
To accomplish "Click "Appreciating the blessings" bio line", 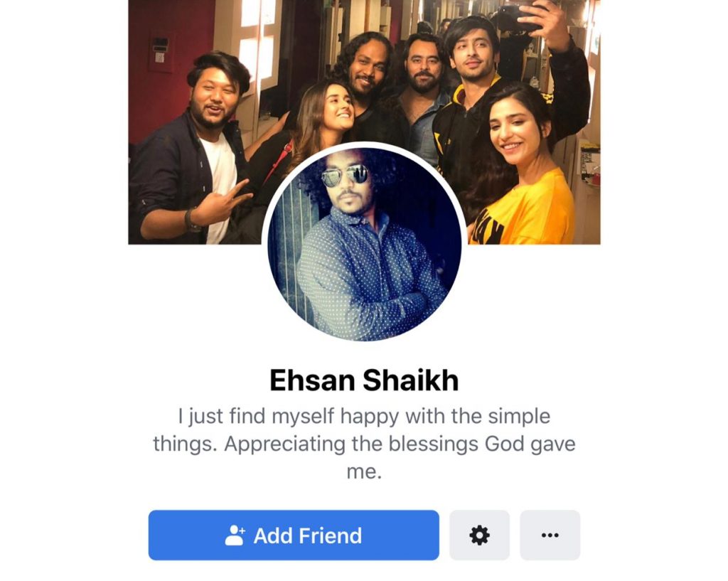I will pyautogui.click(x=350, y=444).
